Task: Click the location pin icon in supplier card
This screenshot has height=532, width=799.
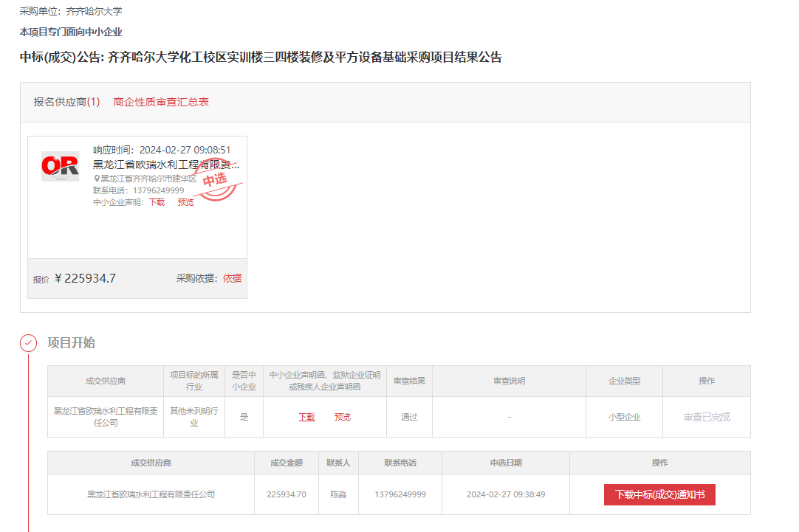Action: 97,179
